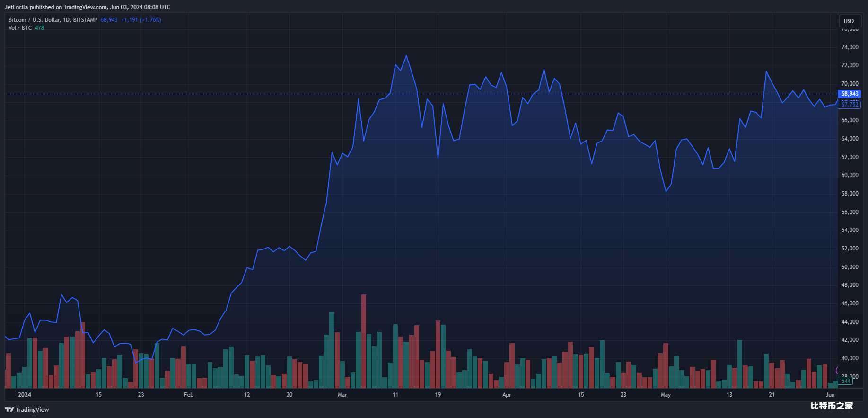Select the May label on time axis
This screenshot has width=868, height=418.
click(x=666, y=395)
